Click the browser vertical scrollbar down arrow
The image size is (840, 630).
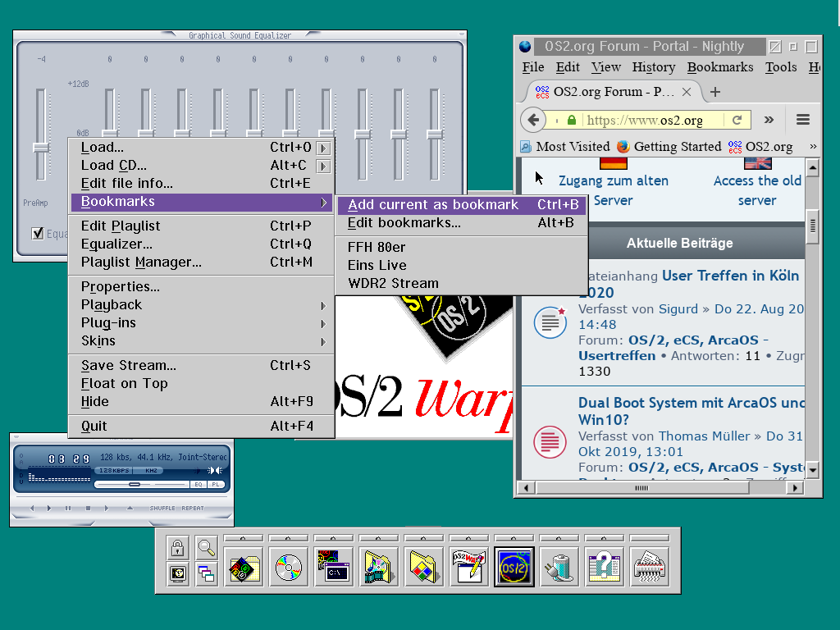(x=813, y=470)
